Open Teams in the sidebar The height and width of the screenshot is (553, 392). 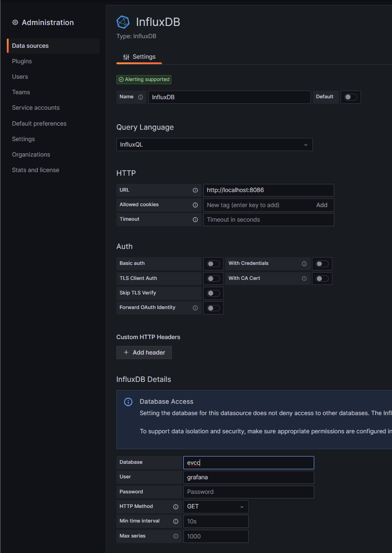pos(21,92)
